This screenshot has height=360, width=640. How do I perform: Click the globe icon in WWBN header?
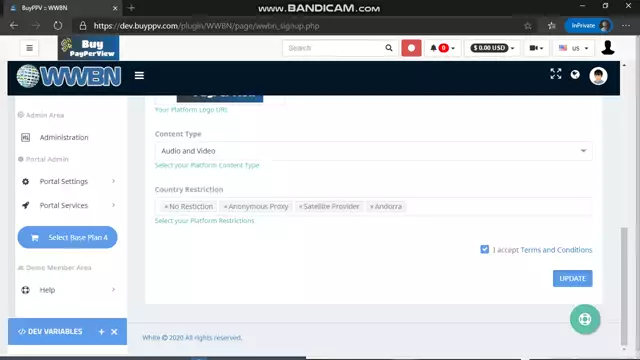(575, 74)
